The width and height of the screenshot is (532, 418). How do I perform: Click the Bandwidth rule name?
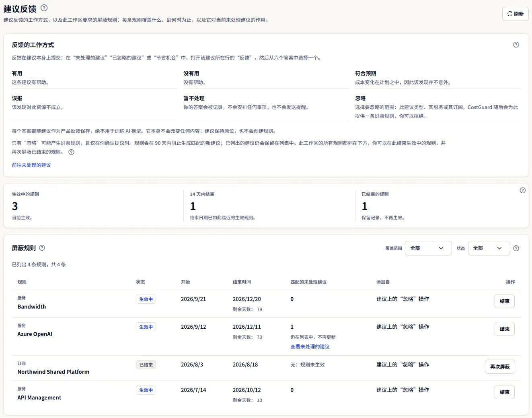click(32, 307)
